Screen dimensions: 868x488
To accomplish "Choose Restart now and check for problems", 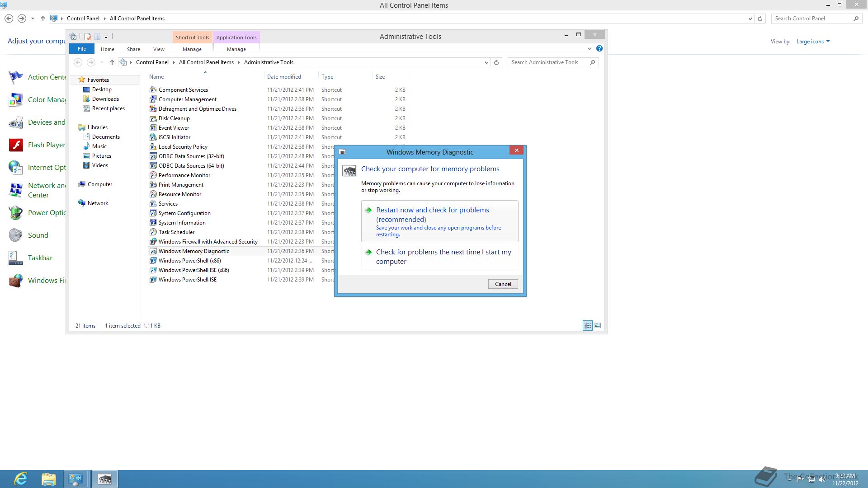I will tap(439, 221).
